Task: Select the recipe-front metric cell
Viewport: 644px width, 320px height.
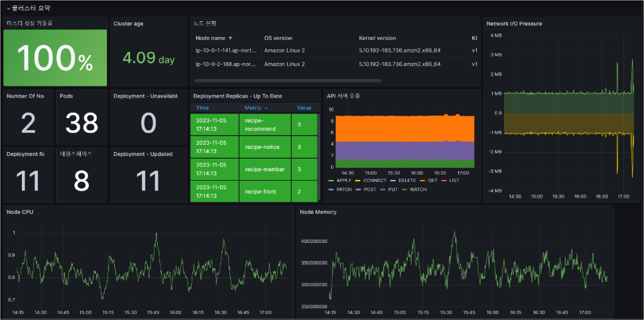Action: [265, 191]
